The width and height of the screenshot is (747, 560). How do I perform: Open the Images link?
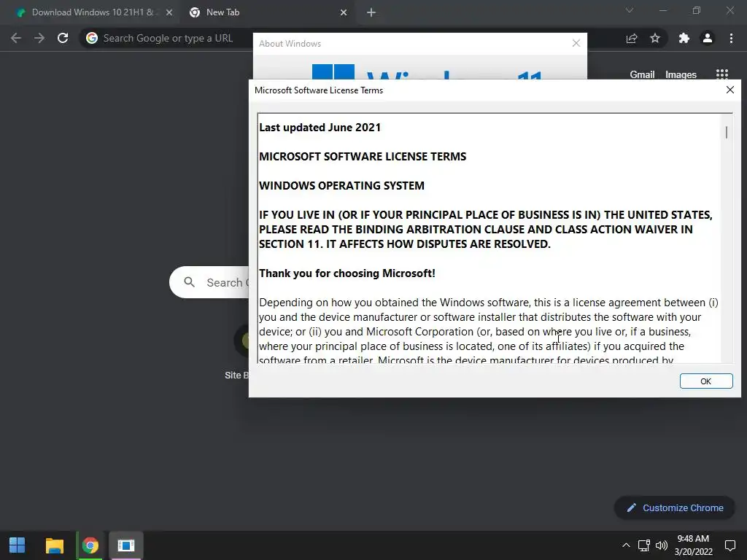681,74
